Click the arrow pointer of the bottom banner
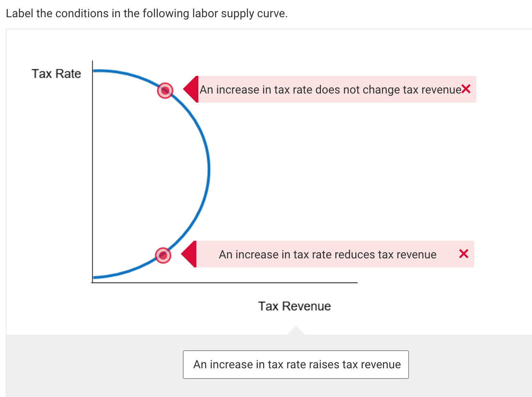Viewport: 532px width, 397px height. point(189,254)
